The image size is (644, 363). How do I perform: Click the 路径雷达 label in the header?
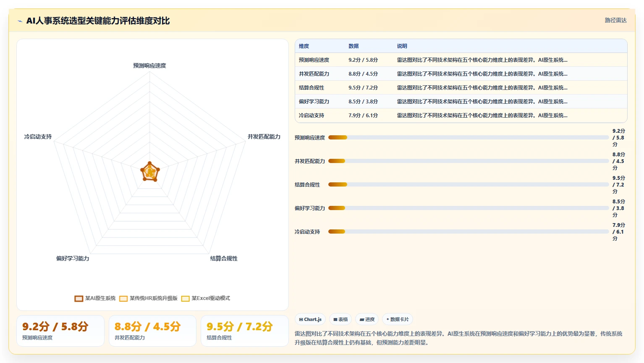click(x=615, y=20)
